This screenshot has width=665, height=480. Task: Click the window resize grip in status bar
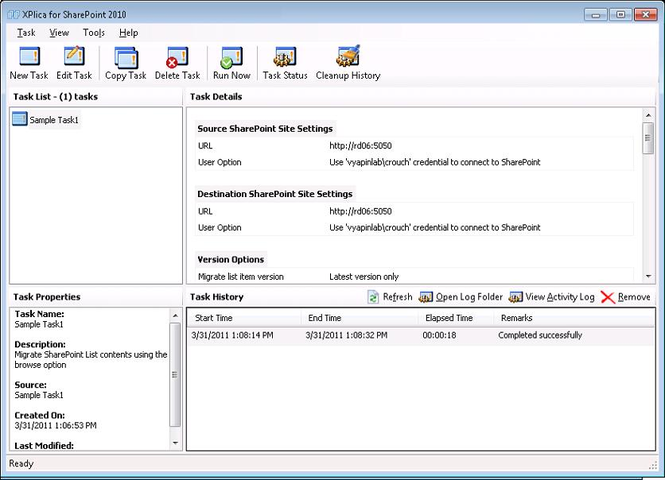653,466
